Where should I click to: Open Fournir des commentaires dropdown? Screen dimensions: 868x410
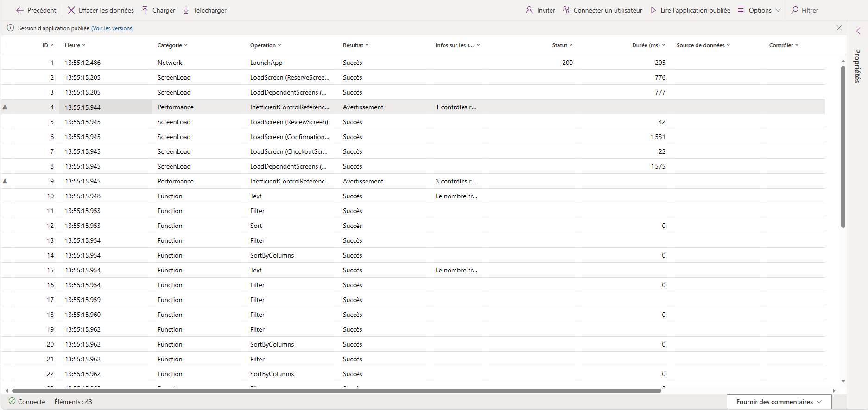(x=779, y=402)
